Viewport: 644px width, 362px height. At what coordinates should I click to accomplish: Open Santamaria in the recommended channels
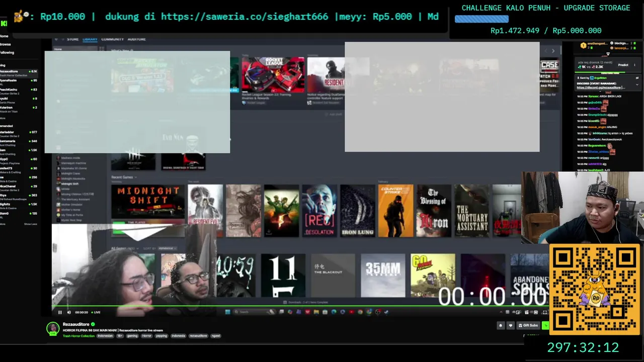(19, 142)
